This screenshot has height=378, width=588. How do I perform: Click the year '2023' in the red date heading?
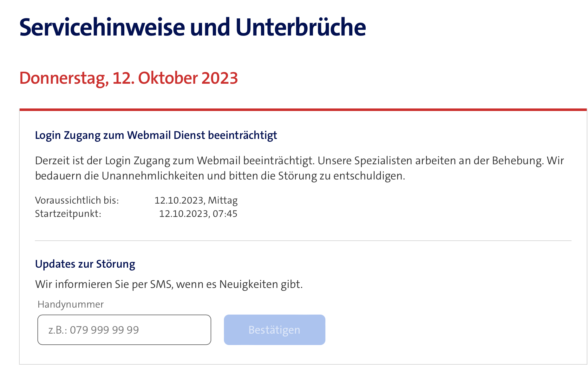point(219,78)
